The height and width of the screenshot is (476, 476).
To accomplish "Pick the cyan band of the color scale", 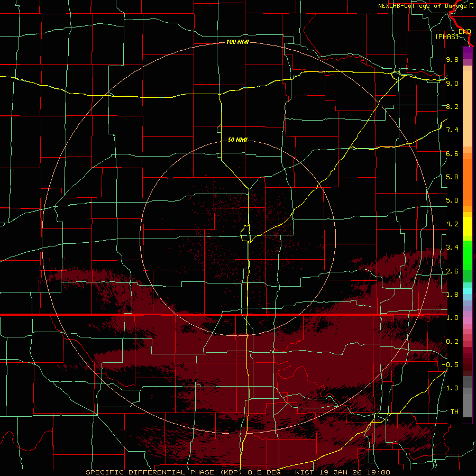I will pyautogui.click(x=467, y=291).
